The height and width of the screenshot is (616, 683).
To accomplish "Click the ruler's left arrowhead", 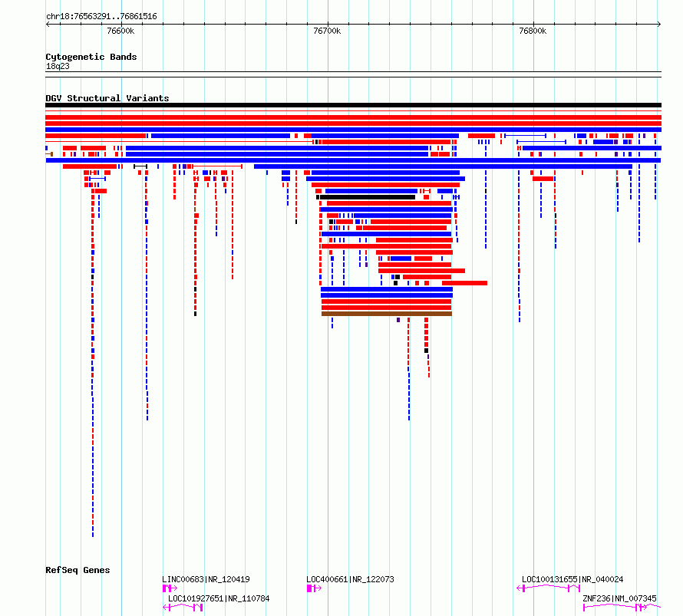I will [x=48, y=25].
